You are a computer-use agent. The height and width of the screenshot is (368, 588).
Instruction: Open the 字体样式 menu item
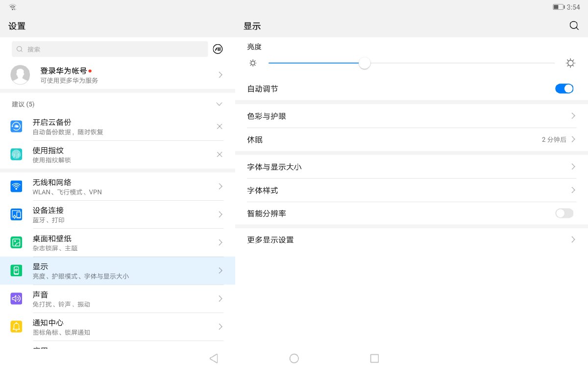pyautogui.click(x=412, y=190)
